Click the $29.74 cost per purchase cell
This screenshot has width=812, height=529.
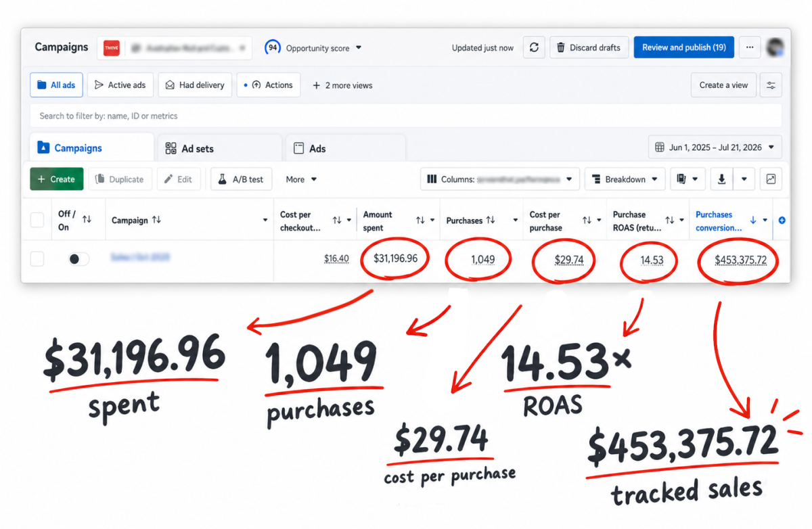tap(568, 259)
